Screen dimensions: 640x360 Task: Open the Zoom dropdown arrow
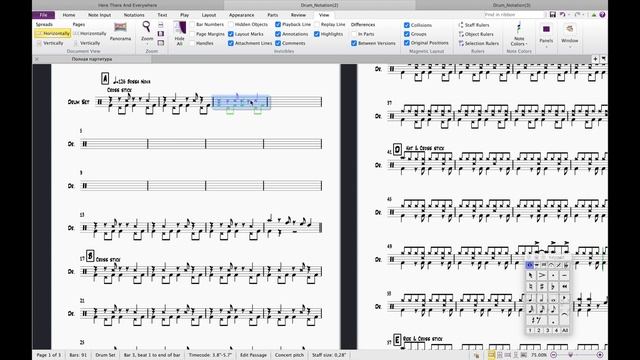point(147,43)
